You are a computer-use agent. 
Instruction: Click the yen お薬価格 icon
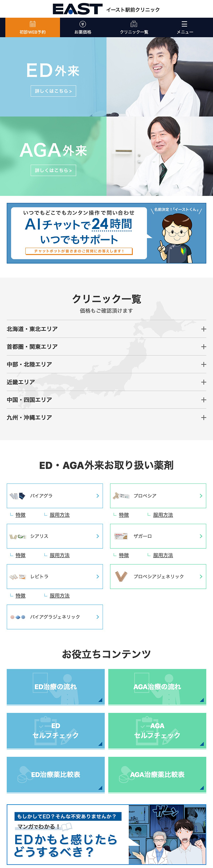pyautogui.click(x=83, y=24)
